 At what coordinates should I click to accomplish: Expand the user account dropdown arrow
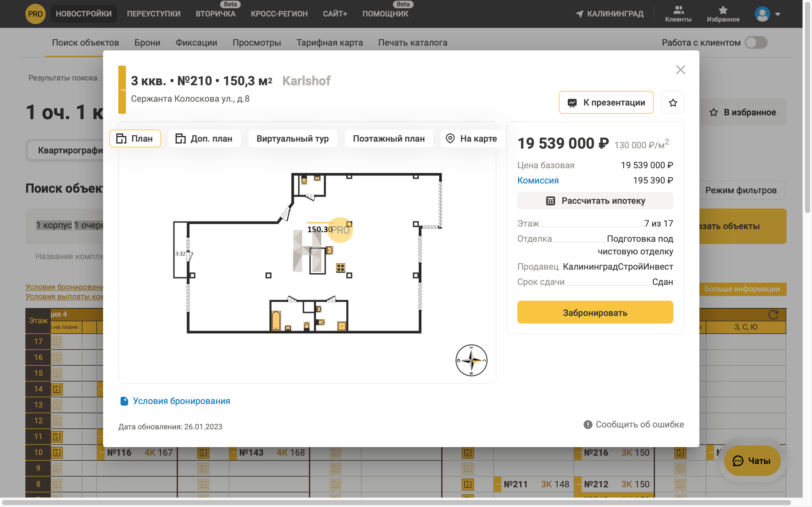tap(777, 14)
